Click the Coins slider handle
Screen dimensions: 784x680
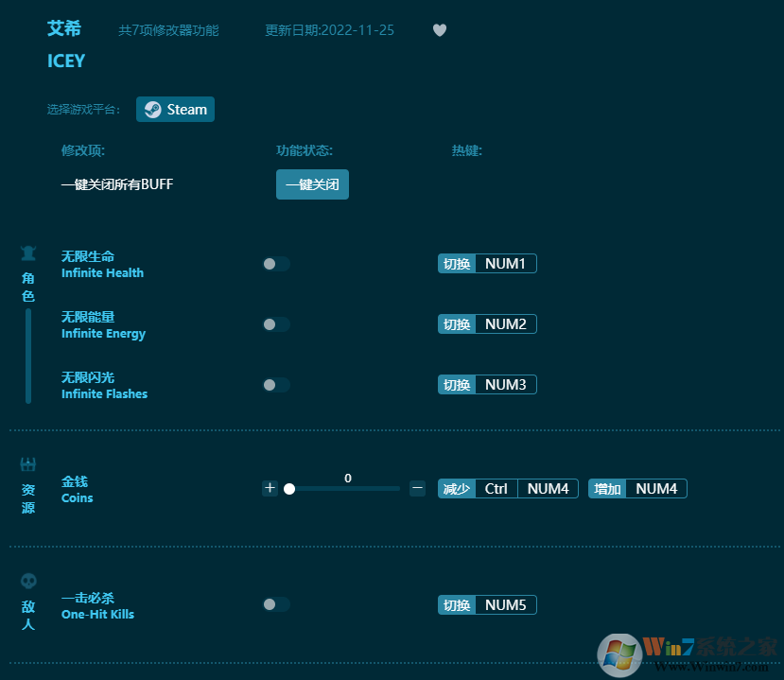[x=289, y=489]
